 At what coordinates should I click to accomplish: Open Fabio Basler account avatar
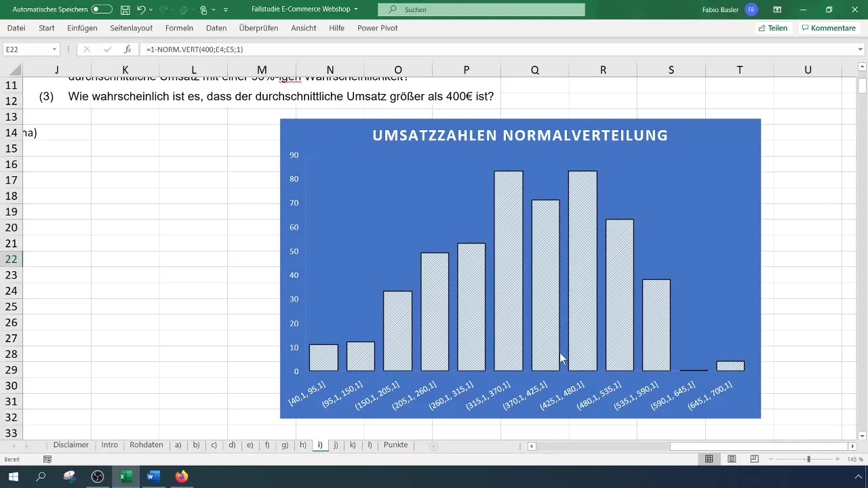point(751,9)
